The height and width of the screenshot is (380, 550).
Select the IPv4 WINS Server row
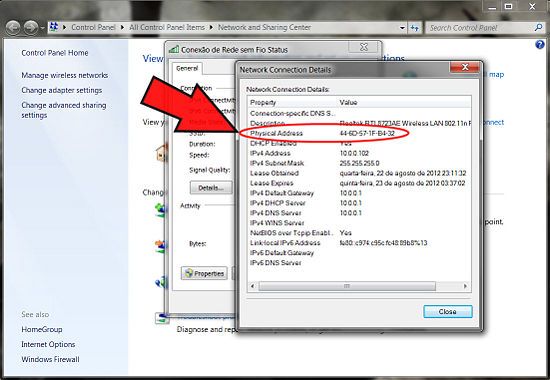point(359,223)
